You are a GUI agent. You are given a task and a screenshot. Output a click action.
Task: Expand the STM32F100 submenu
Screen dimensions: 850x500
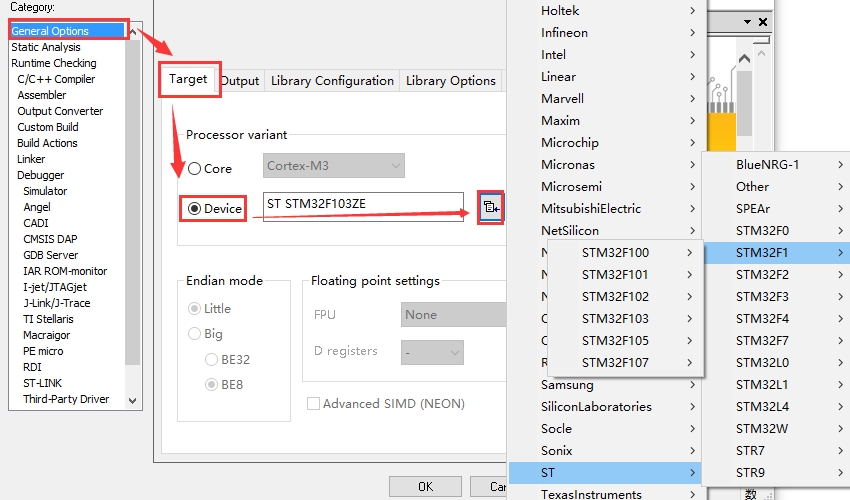coord(626,253)
